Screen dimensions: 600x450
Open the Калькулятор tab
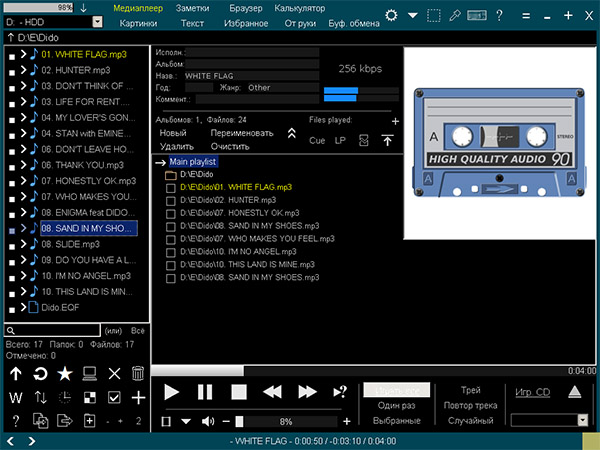pos(299,8)
